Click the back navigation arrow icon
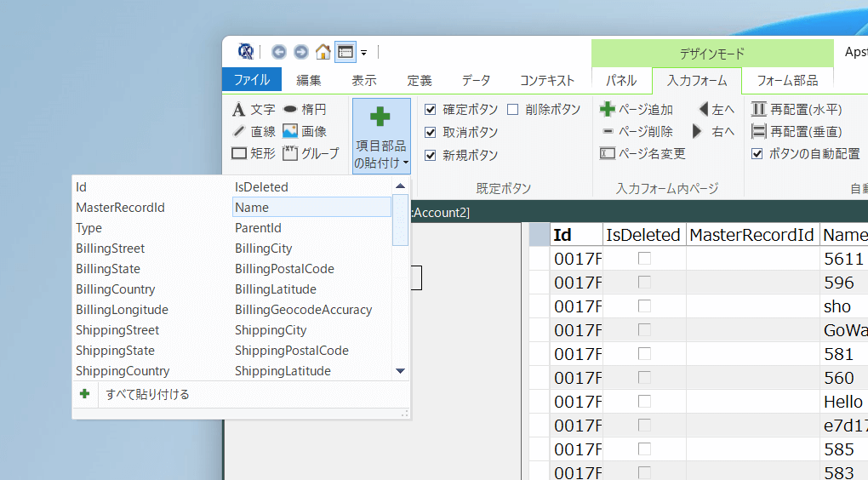Screen dimensions: 868x480 (x=278, y=52)
